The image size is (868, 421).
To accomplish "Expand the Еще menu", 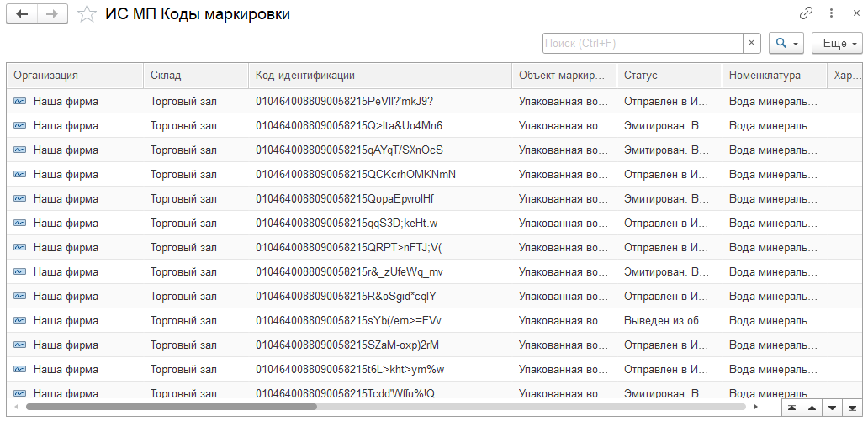I will [840, 43].
